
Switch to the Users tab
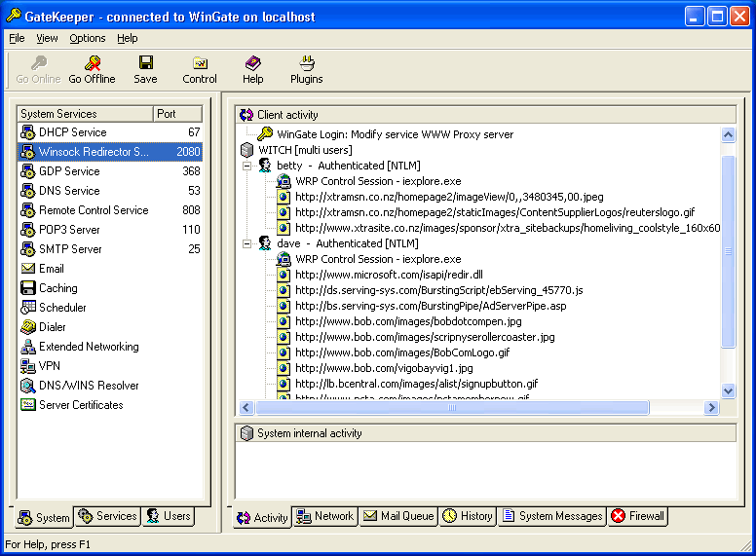[x=169, y=516]
